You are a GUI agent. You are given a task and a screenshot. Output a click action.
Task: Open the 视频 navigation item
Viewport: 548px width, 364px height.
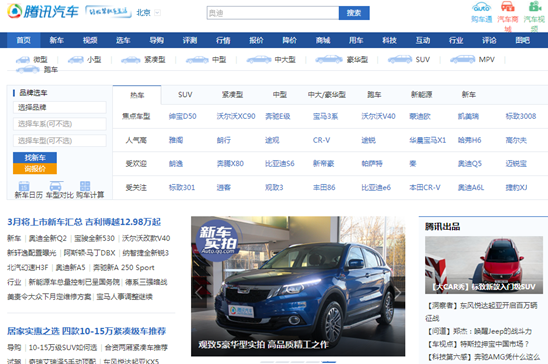90,40
